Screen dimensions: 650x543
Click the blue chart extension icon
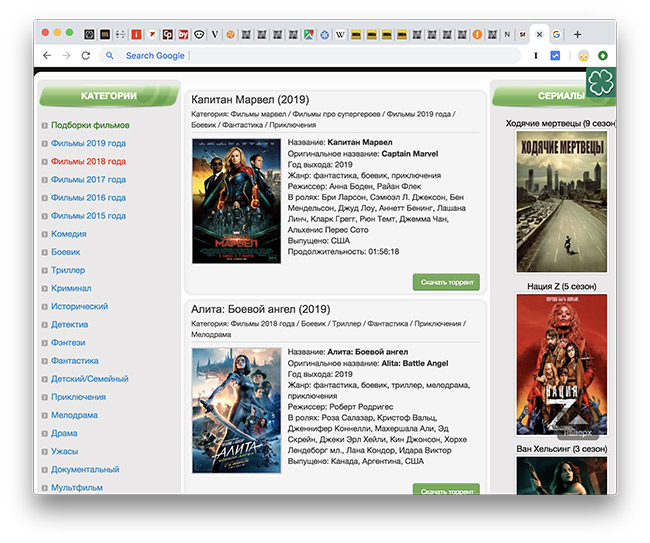point(555,55)
